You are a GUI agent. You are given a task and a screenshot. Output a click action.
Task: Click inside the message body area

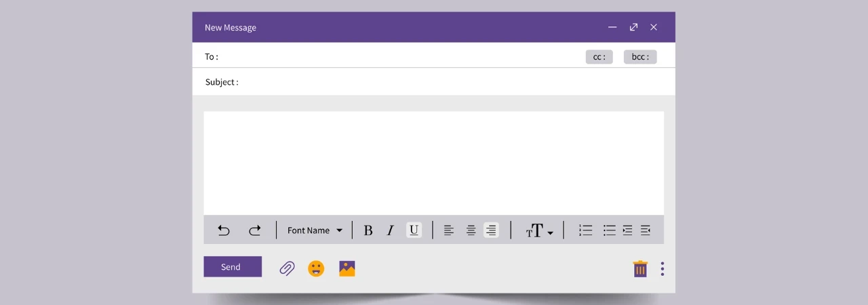434,163
